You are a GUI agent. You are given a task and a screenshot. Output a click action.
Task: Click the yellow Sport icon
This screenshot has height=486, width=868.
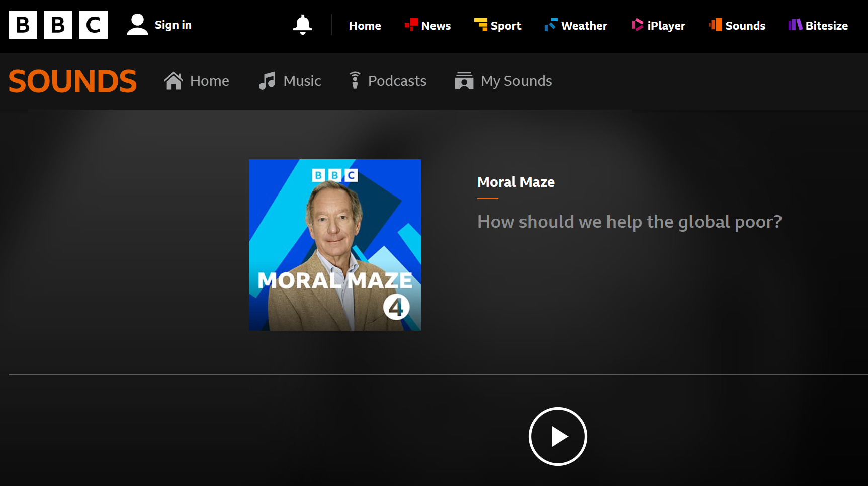tap(481, 25)
